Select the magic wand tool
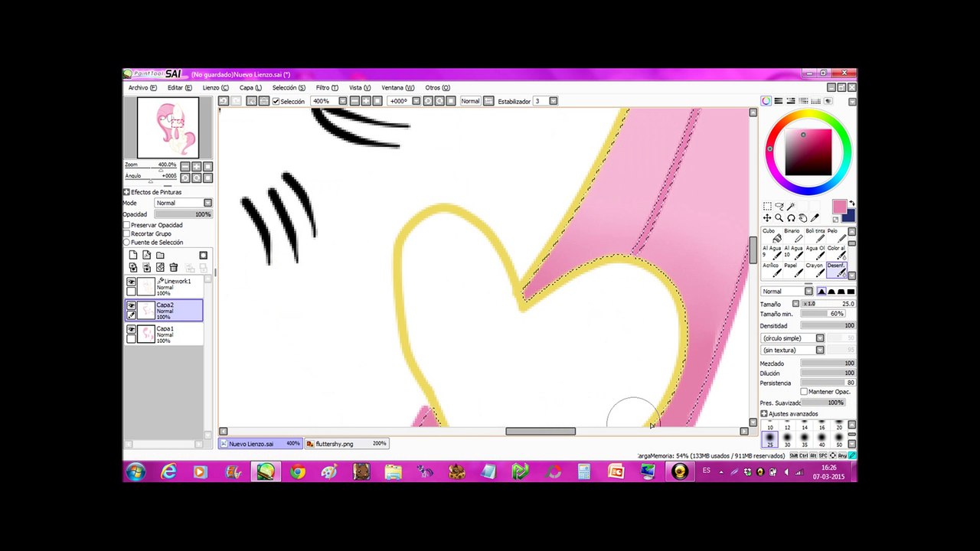Viewport: 980px width, 551px height. (791, 207)
